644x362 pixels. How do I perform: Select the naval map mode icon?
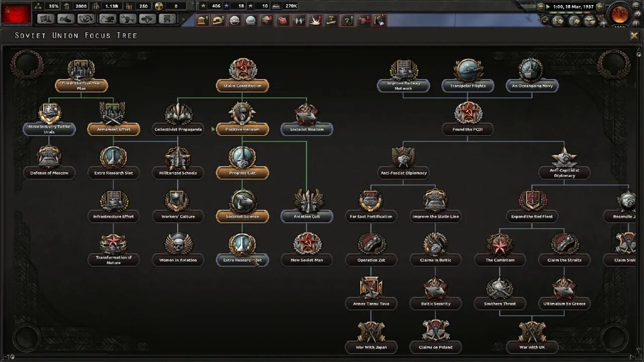tap(574, 21)
